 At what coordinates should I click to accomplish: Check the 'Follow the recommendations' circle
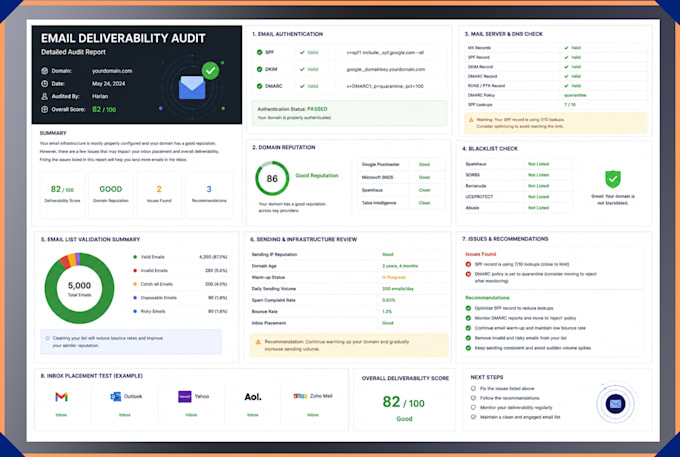tap(474, 398)
